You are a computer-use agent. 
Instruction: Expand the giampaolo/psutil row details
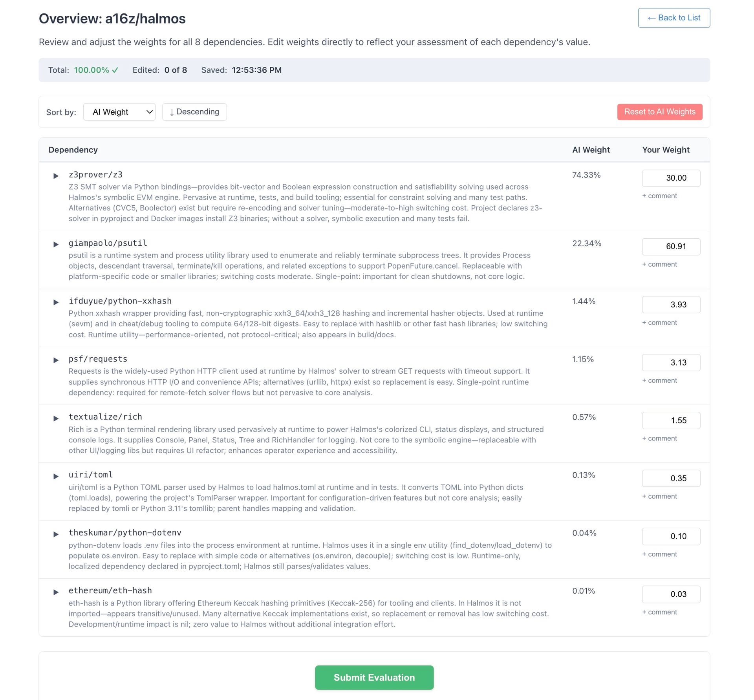point(56,244)
